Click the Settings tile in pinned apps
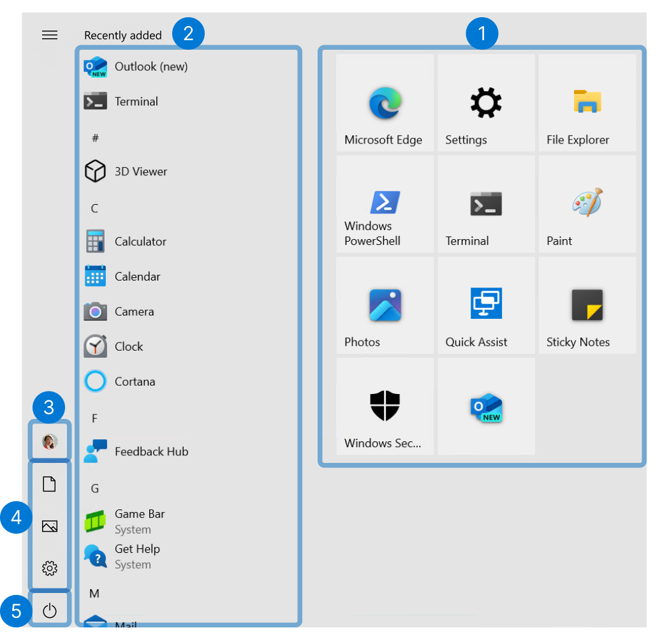 pos(486,103)
